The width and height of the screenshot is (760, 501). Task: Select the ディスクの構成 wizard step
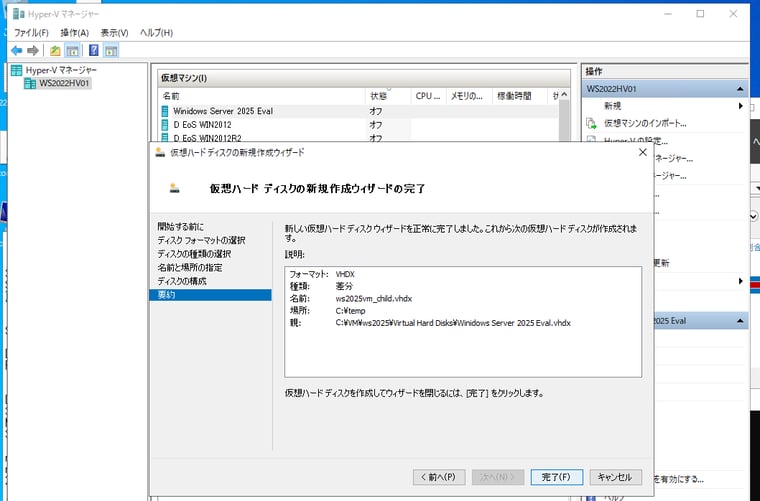[x=182, y=281]
